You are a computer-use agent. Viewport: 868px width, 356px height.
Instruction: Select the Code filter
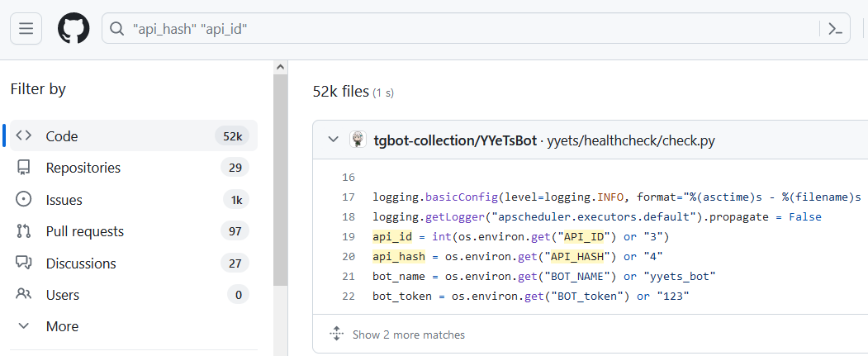(x=62, y=136)
